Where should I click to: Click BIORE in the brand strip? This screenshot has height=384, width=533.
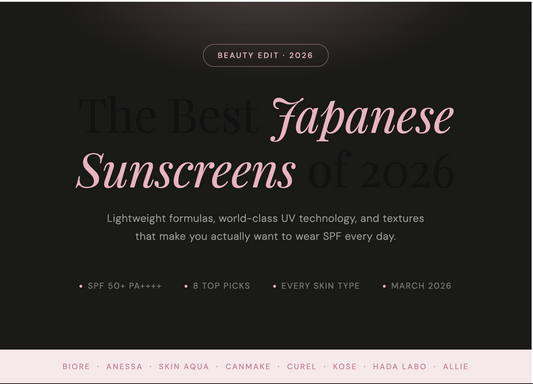76,367
